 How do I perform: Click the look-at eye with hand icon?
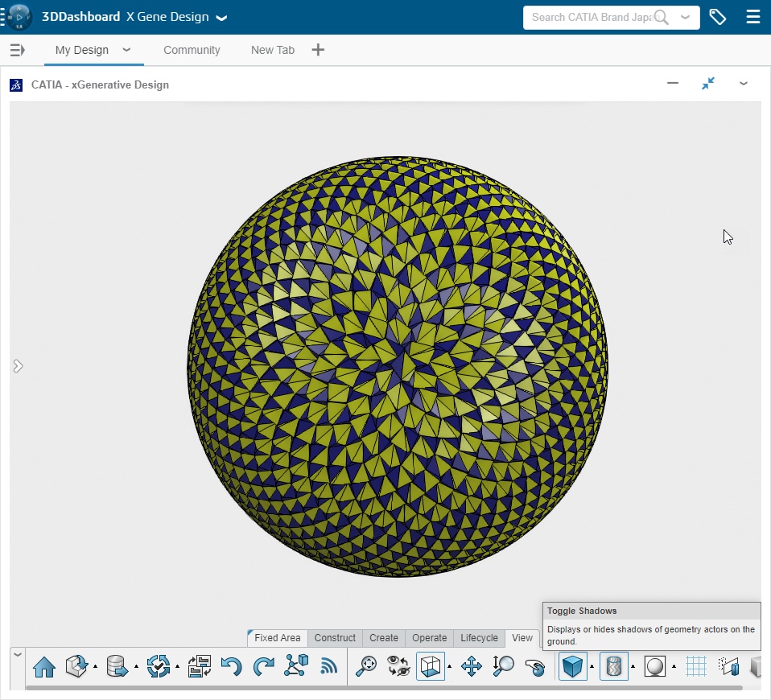click(x=535, y=667)
